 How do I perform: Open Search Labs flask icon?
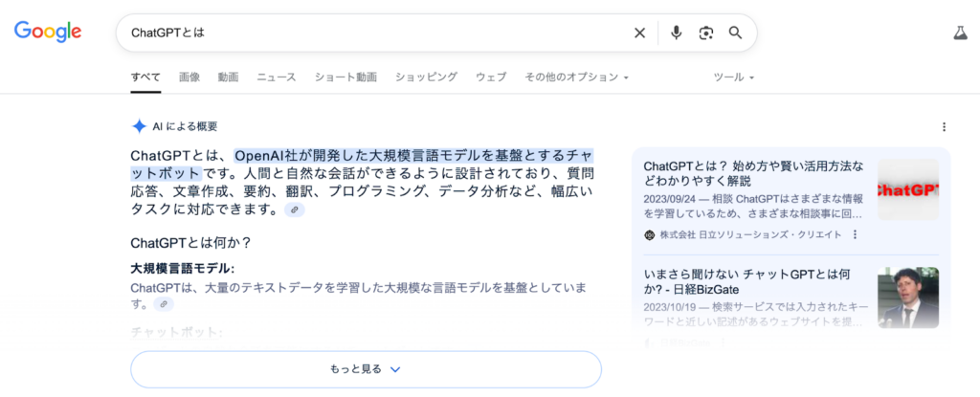(960, 33)
